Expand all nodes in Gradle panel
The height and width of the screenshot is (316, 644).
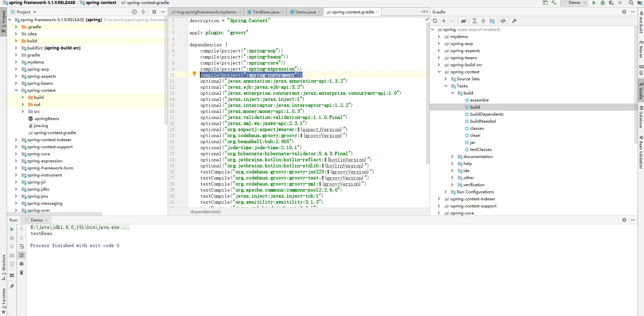click(475, 21)
